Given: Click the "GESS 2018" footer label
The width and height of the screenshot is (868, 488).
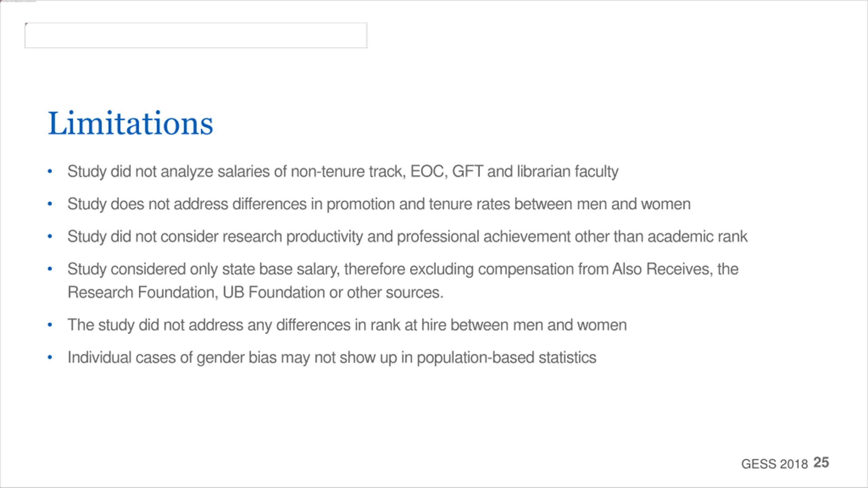Looking at the screenshot, I should [774, 464].
